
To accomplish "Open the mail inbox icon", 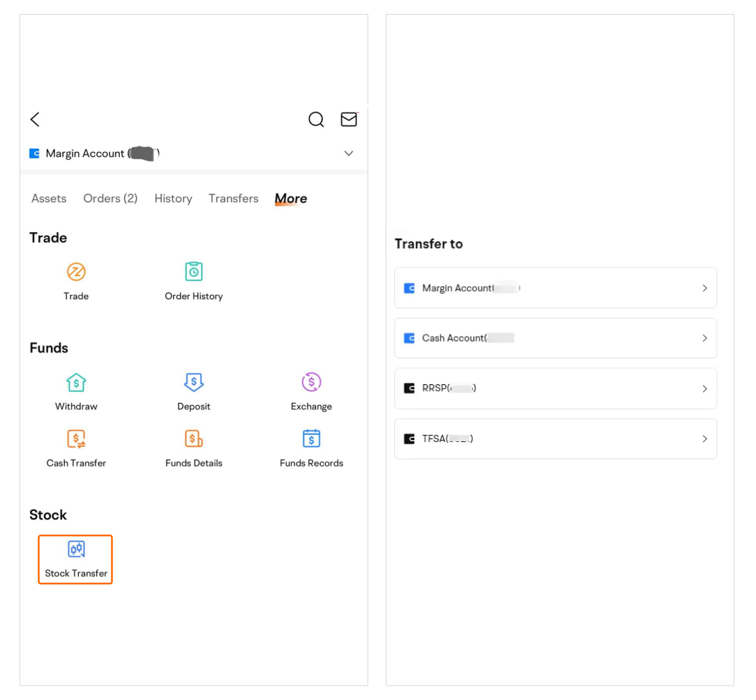I will [x=349, y=119].
